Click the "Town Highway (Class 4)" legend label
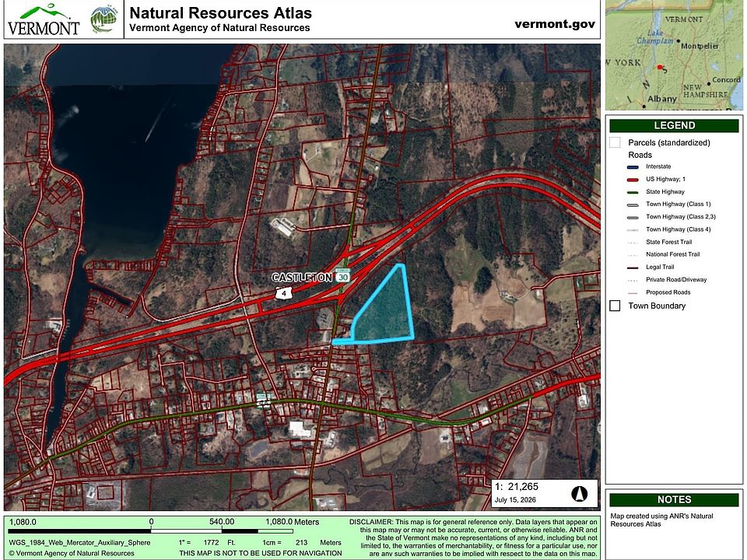 pyautogui.click(x=678, y=229)
